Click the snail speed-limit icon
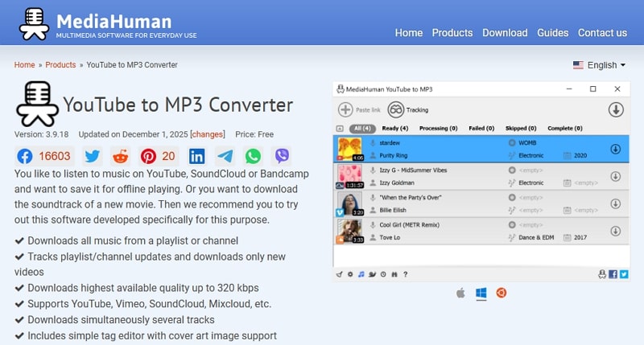 372,274
